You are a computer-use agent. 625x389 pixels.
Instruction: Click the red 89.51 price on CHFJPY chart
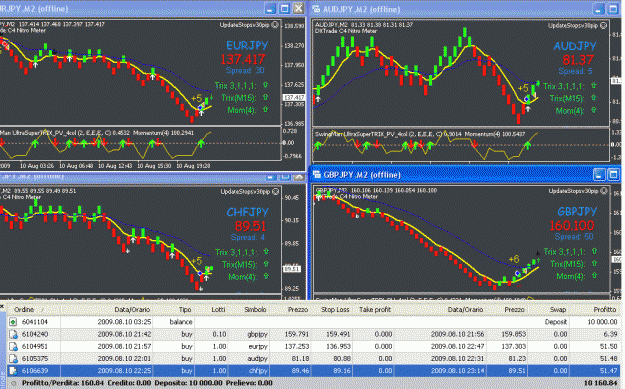click(x=250, y=226)
